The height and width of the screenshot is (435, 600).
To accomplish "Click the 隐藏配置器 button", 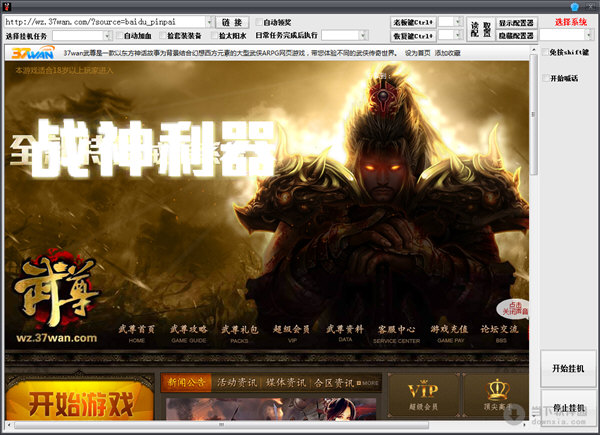I will (516, 36).
